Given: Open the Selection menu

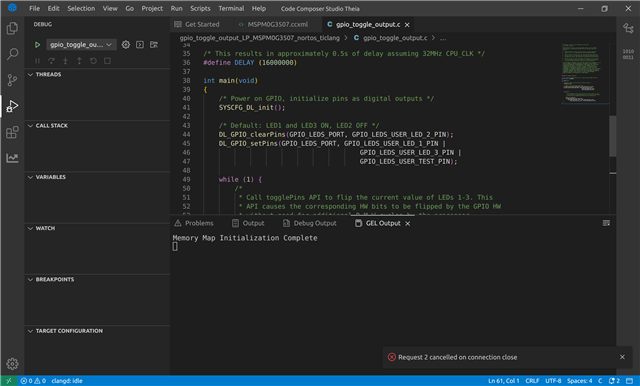Looking at the screenshot, I should point(81,9).
